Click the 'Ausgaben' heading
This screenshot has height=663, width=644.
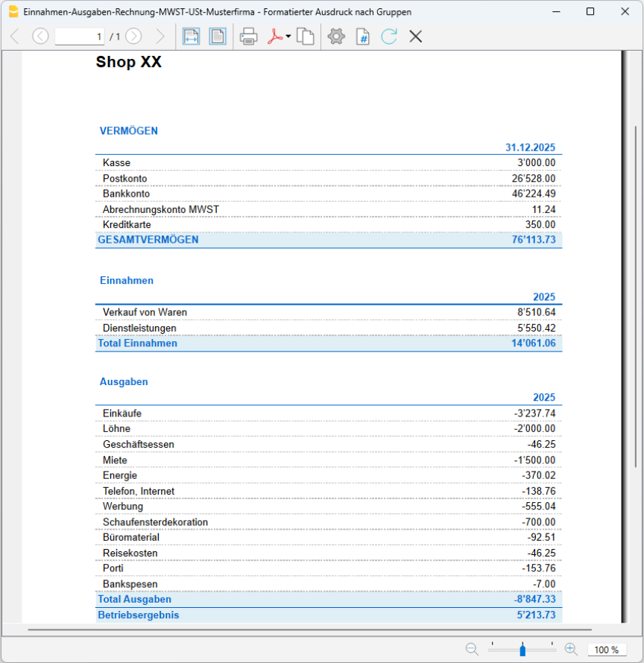click(124, 382)
